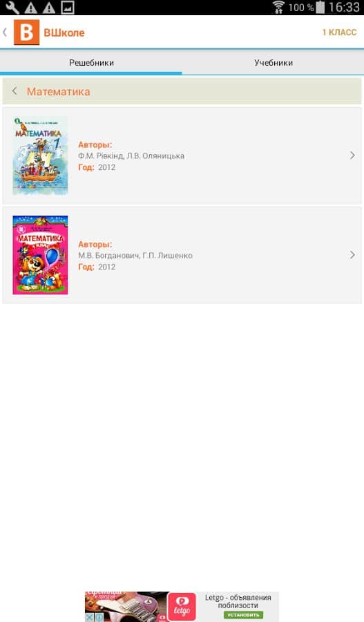The height and width of the screenshot is (622, 364).
Task: Click the green УСТАНОВИТЬ install button
Action: (x=243, y=615)
